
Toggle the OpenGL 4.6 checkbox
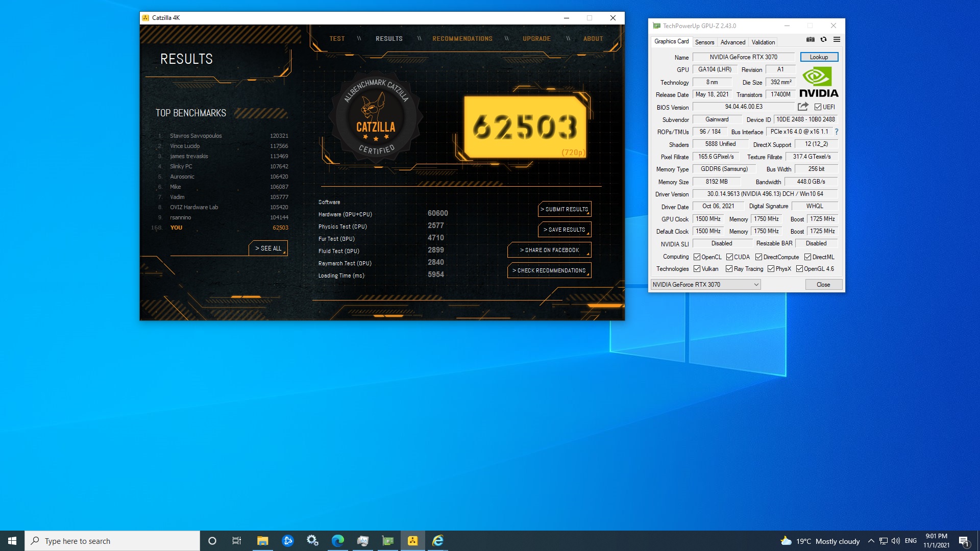pos(799,269)
